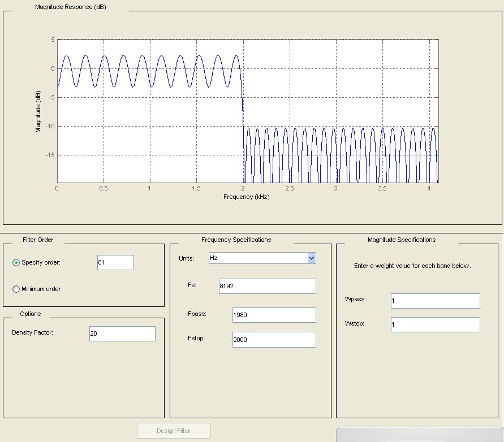Open the Units dropdown set to Hz

point(262,258)
